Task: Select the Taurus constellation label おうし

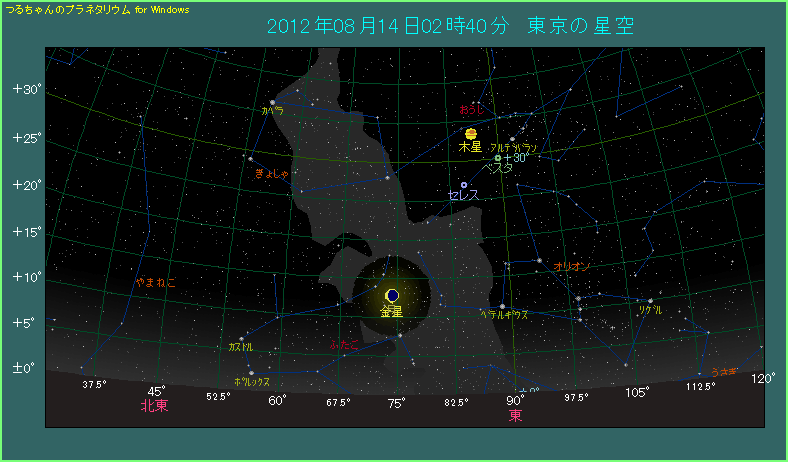Action: click(471, 108)
